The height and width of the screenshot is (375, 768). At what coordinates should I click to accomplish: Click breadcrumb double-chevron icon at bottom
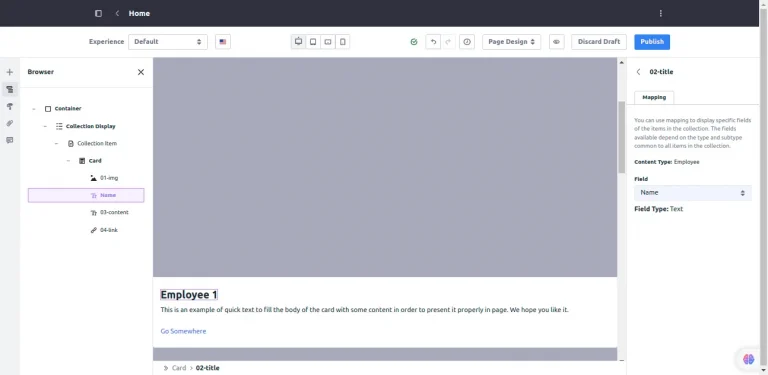(166, 368)
